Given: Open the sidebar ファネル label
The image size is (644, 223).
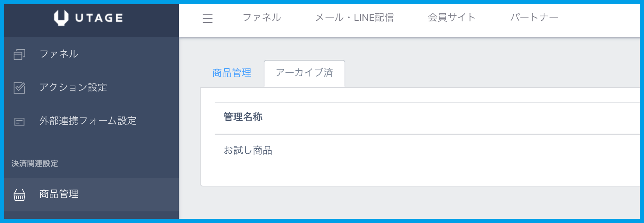Looking at the screenshot, I should 59,54.
